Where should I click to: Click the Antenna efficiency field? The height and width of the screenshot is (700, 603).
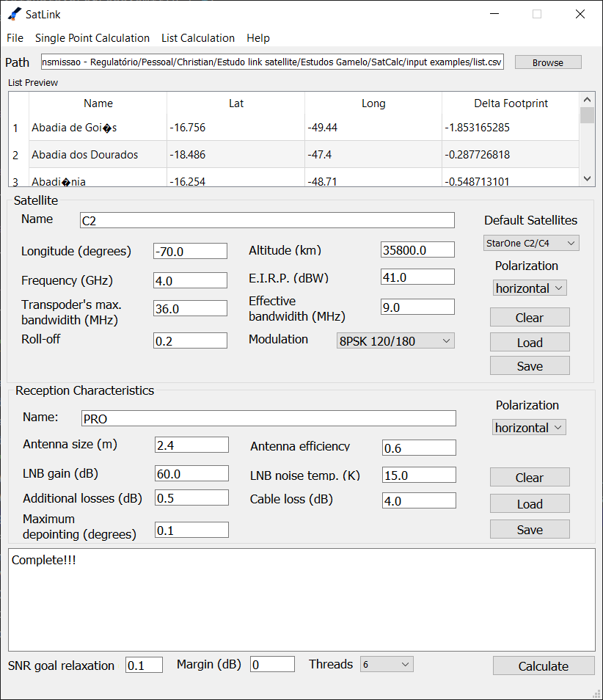pos(419,448)
